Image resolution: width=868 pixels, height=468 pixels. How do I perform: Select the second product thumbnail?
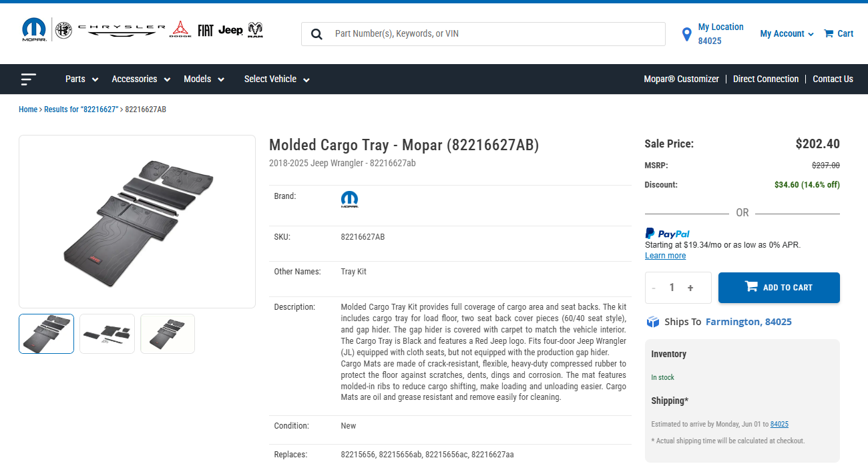click(107, 334)
